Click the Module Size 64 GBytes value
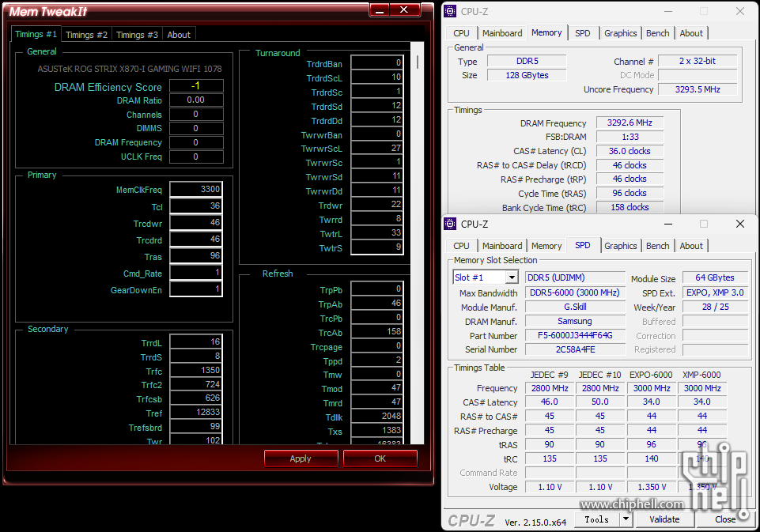 pyautogui.click(x=714, y=277)
